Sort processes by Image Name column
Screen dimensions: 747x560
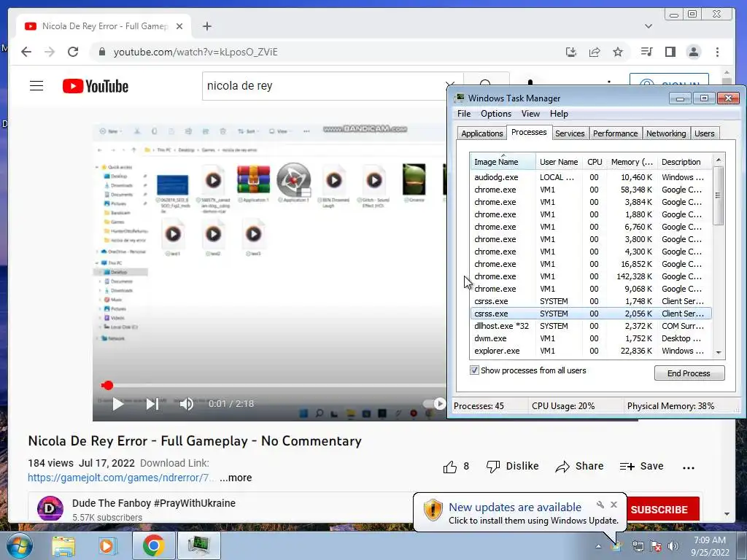(503, 162)
